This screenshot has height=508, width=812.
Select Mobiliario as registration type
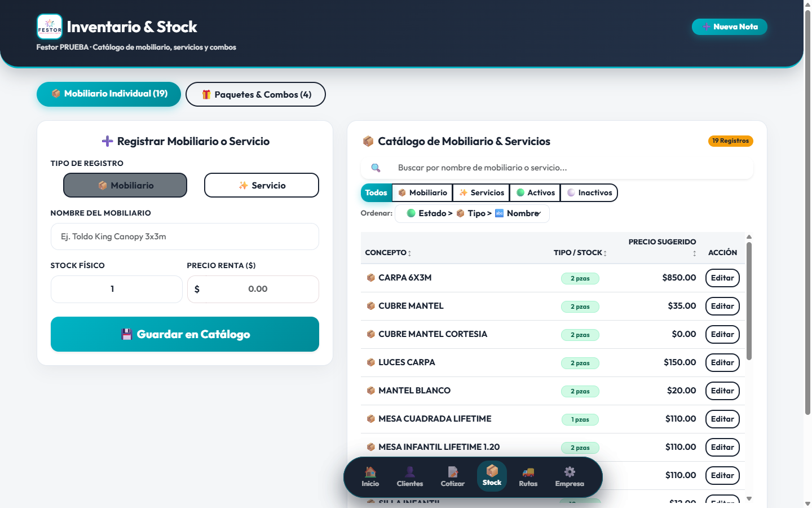[x=125, y=185]
